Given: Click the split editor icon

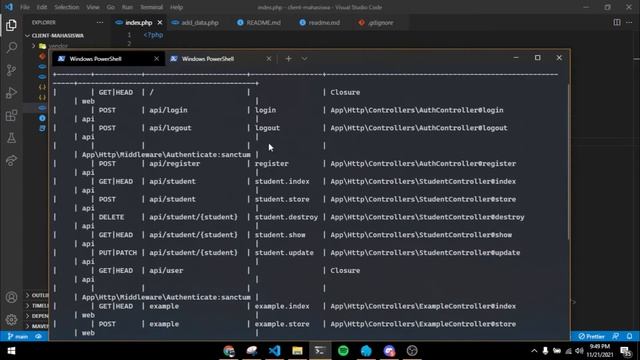Looking at the screenshot, I should click(617, 22).
